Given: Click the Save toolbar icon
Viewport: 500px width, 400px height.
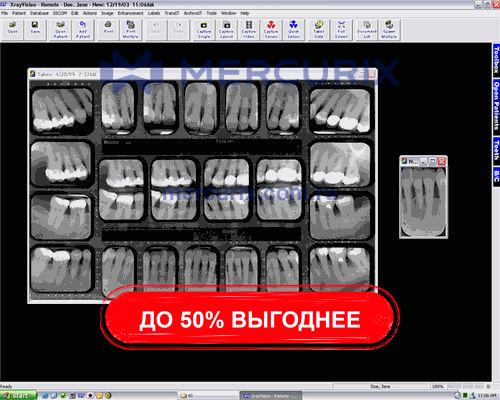Looking at the screenshot, I should click(35, 29).
